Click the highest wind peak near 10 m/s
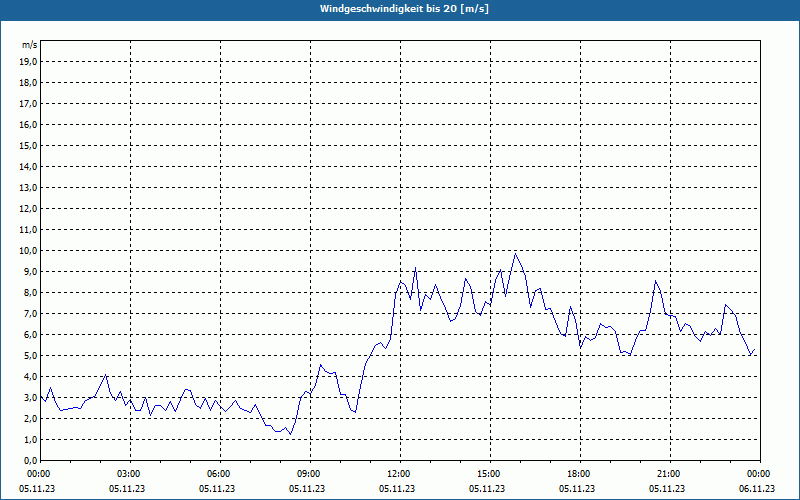The image size is (800, 500). point(515,254)
